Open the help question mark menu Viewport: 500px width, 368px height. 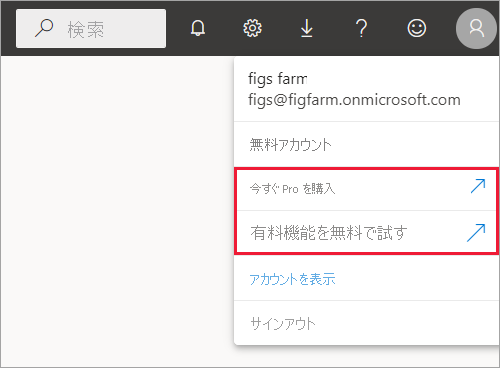click(x=361, y=28)
